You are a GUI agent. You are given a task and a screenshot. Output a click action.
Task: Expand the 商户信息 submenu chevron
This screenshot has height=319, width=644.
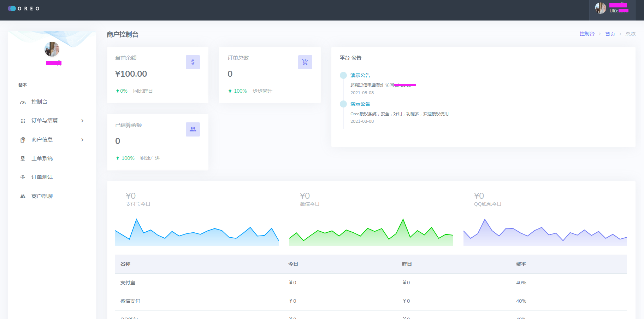[82, 140]
